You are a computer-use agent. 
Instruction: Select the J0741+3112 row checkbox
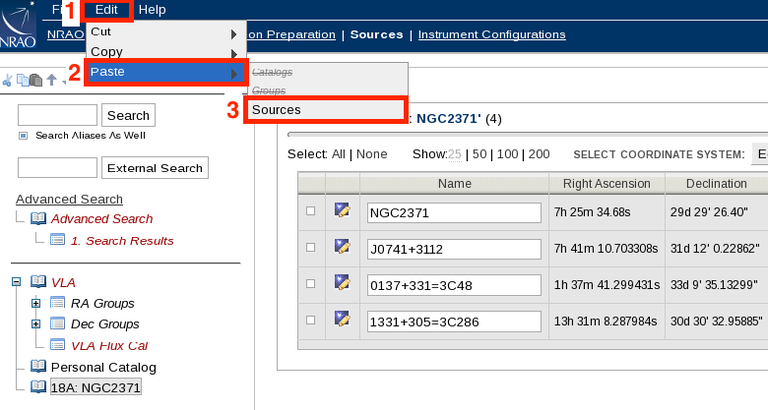[x=310, y=247]
